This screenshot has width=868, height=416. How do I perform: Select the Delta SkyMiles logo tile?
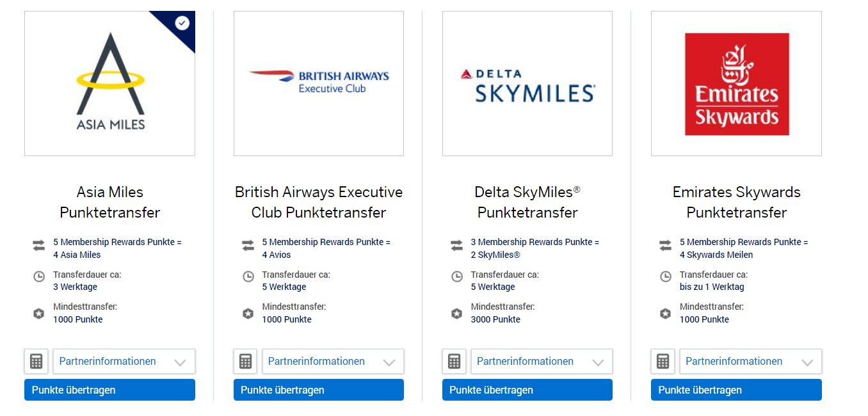click(x=527, y=83)
